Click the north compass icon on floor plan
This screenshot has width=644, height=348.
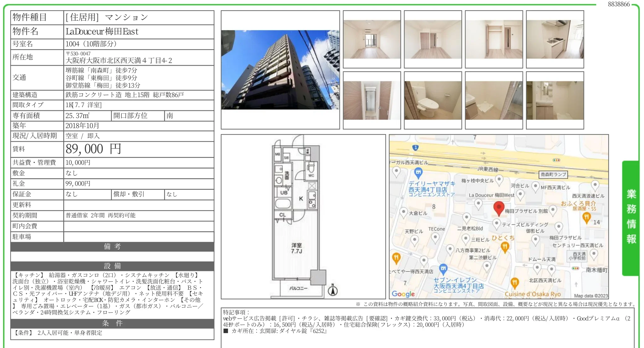click(x=333, y=290)
